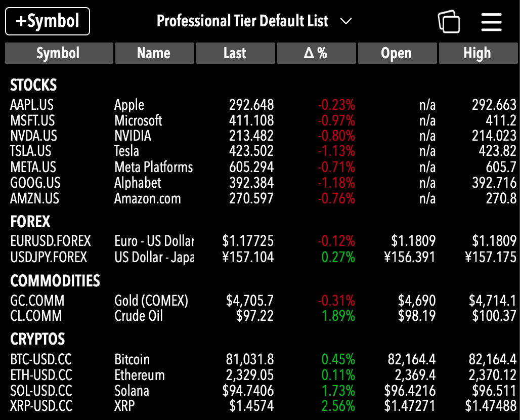Sort by the Last column header
The height and width of the screenshot is (420, 520).
click(235, 53)
